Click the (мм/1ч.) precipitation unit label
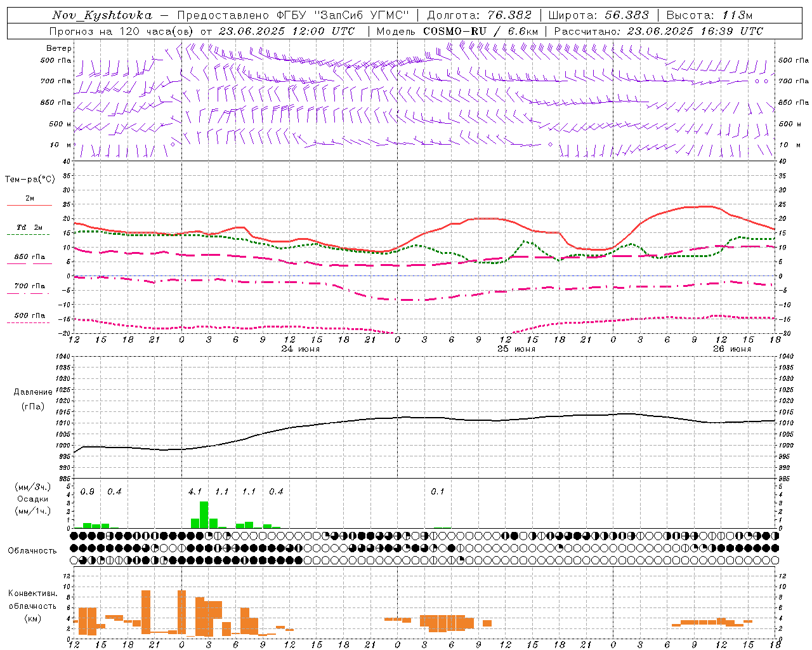The image size is (812, 650). (x=33, y=511)
